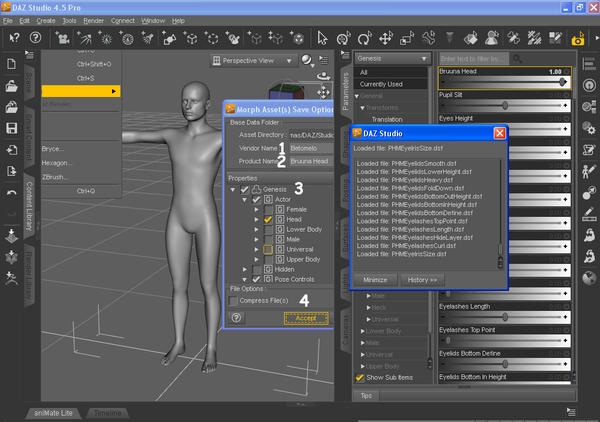The height and width of the screenshot is (422, 600).
Task: Click the save disk icon in left toolbar
Action: click(10, 129)
